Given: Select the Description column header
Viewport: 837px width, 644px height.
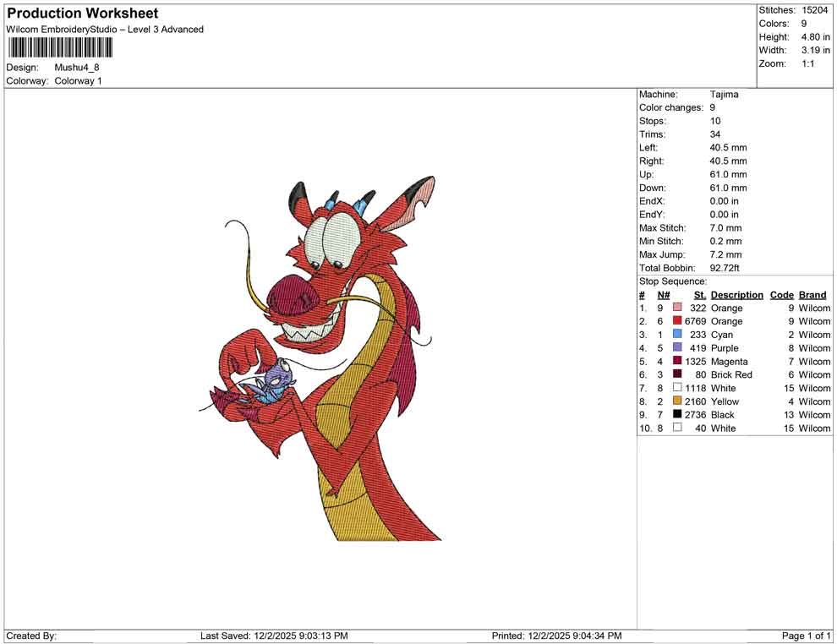Looking at the screenshot, I should [x=736, y=294].
